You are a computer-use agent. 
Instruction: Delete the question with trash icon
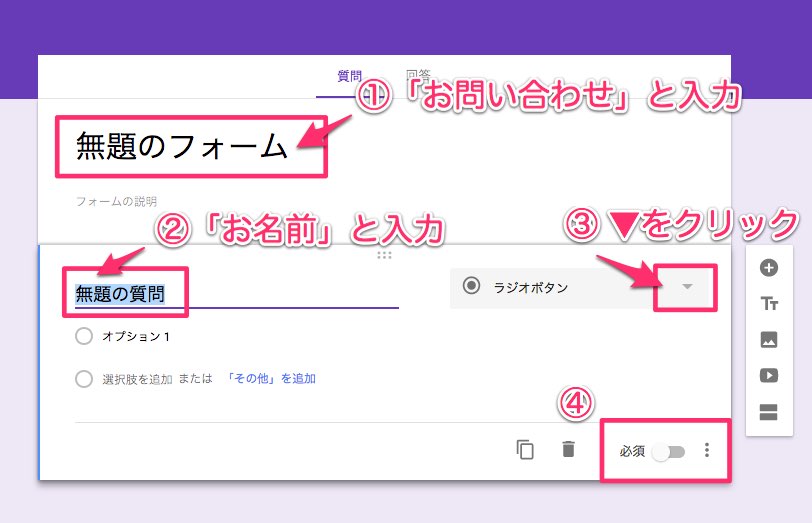568,449
